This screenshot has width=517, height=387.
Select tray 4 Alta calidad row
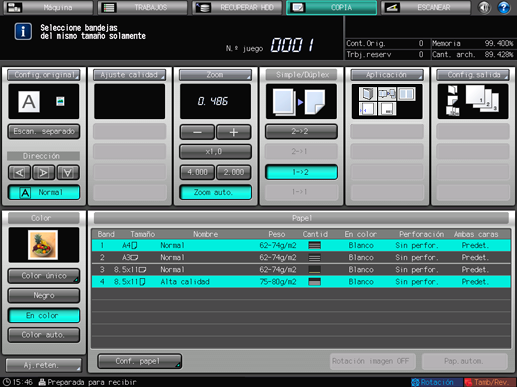301,282
